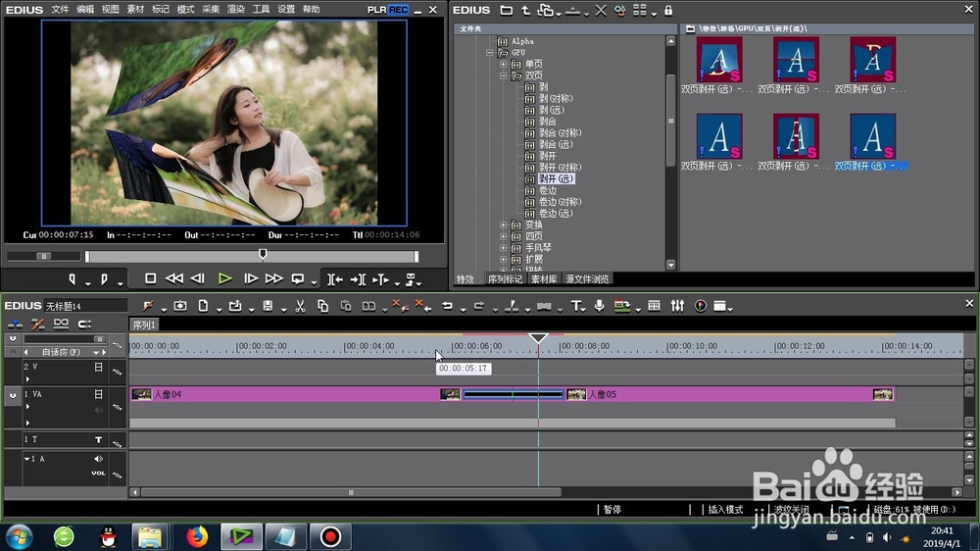Switch to the 源文件浏览 tab
The height and width of the screenshot is (551, 980).
pyautogui.click(x=587, y=279)
